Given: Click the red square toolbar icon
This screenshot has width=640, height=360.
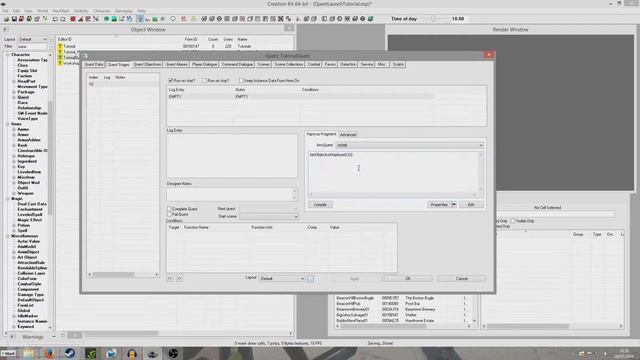Looking at the screenshot, I should 73,19.
